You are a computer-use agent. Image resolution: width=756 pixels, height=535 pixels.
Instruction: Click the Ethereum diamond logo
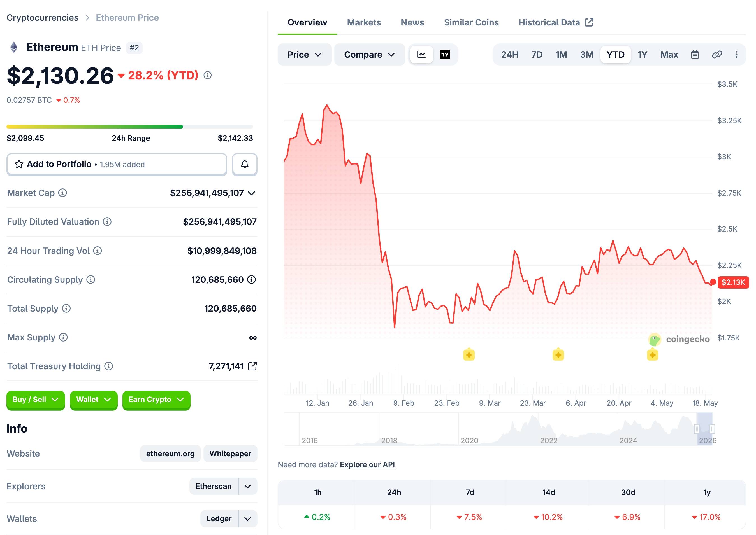click(x=14, y=47)
